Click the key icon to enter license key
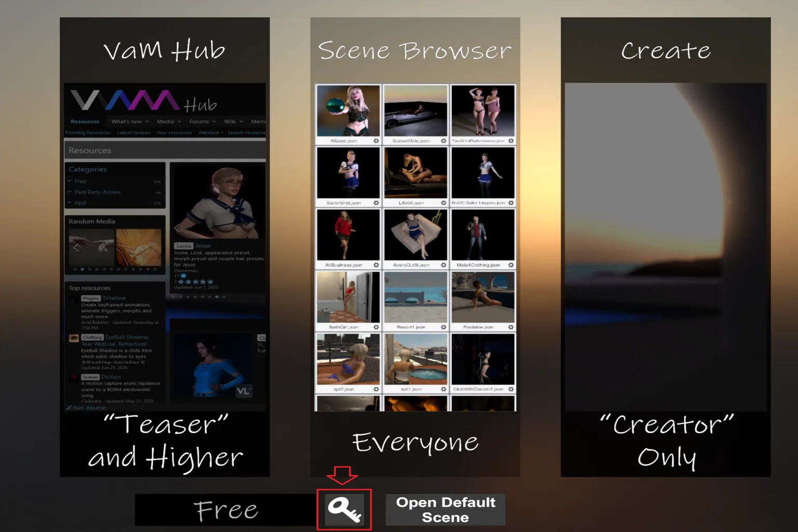The image size is (798, 532). pyautogui.click(x=344, y=510)
